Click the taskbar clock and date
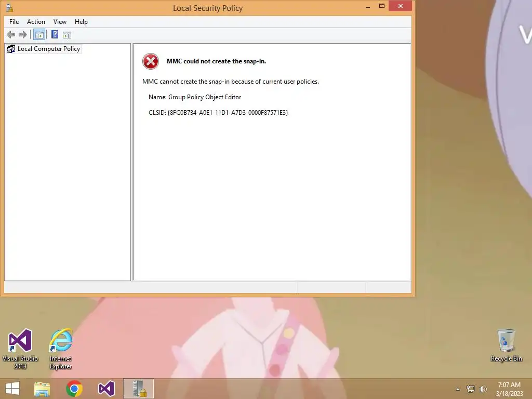 pos(509,389)
